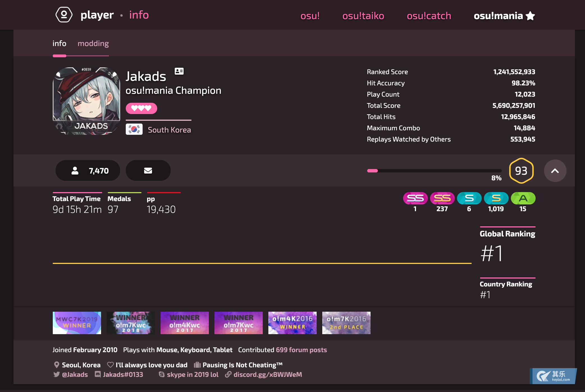
Task: Click the Total Play Time 9d 15h 21m
Action: (x=77, y=209)
